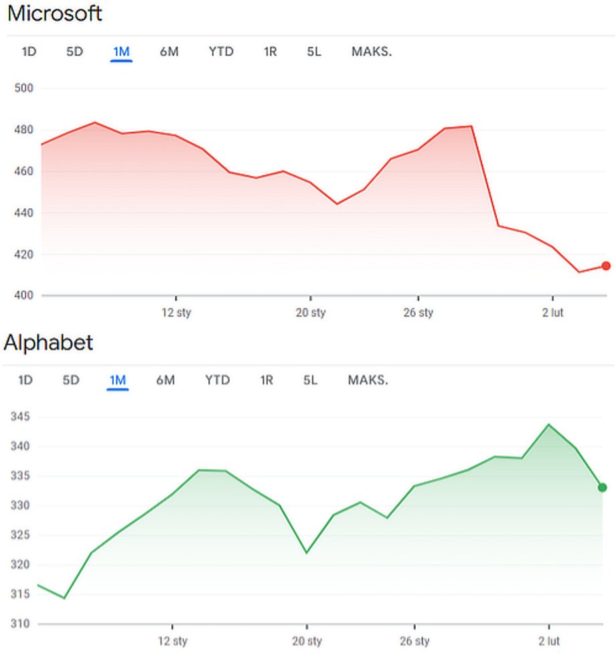Image resolution: width=616 pixels, height=672 pixels.
Task: Show MAKS. range for Alphabet
Action: (x=368, y=380)
